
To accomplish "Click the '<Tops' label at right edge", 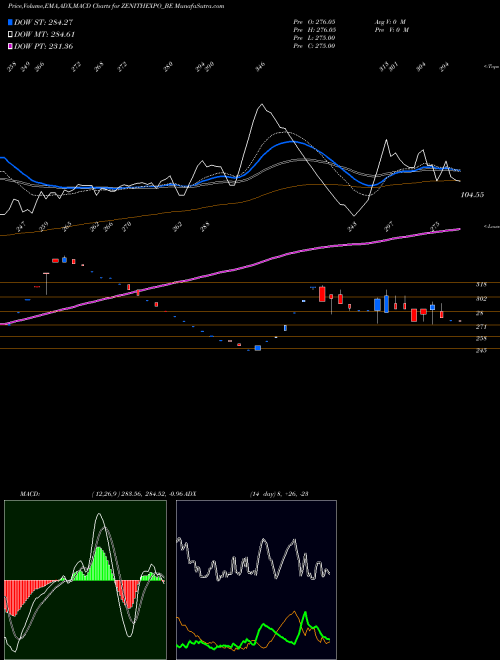I will (492, 67).
